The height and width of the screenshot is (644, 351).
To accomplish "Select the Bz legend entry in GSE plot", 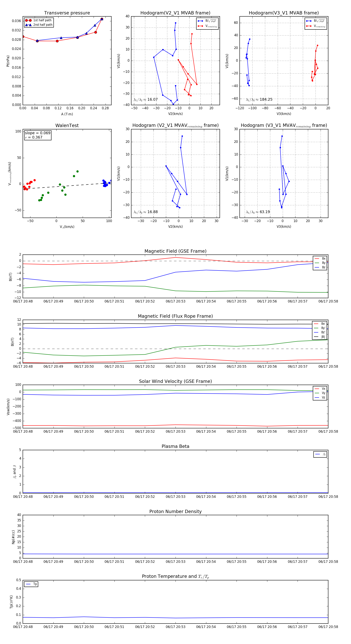I will coord(320,267).
